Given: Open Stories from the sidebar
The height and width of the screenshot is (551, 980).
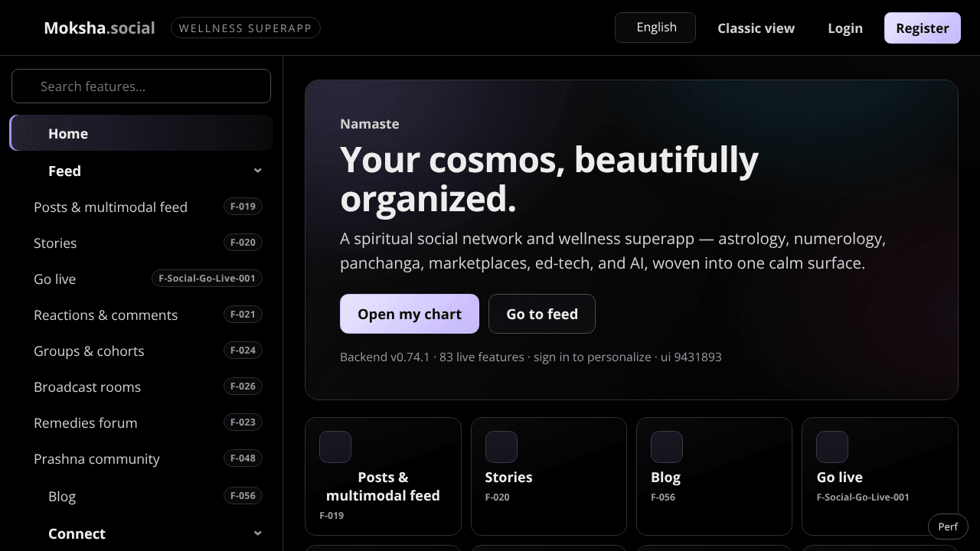Looking at the screenshot, I should tap(142, 243).
